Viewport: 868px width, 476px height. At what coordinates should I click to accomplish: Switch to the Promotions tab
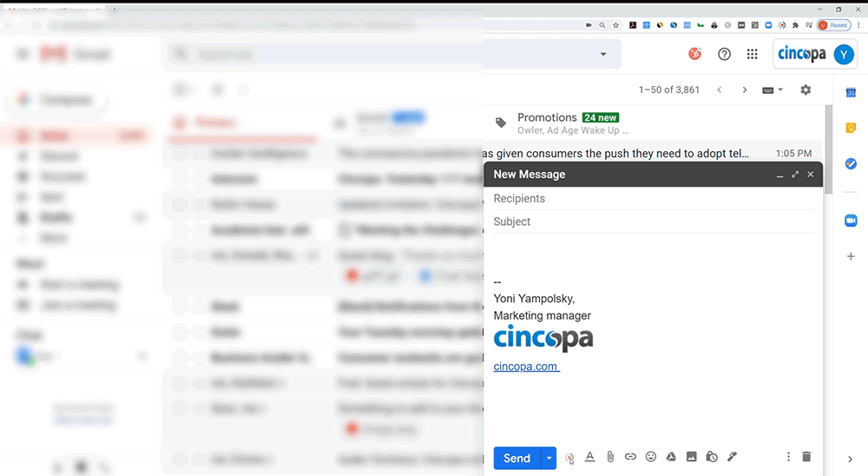[547, 117]
